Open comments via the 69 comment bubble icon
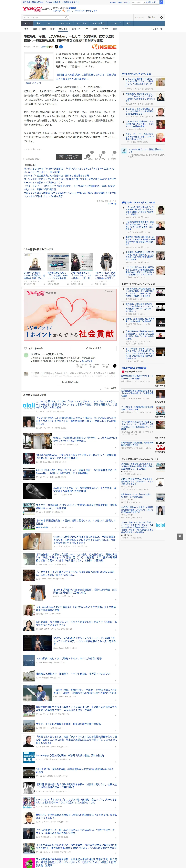This screenshot has width=186, height=868. (x=43, y=47)
